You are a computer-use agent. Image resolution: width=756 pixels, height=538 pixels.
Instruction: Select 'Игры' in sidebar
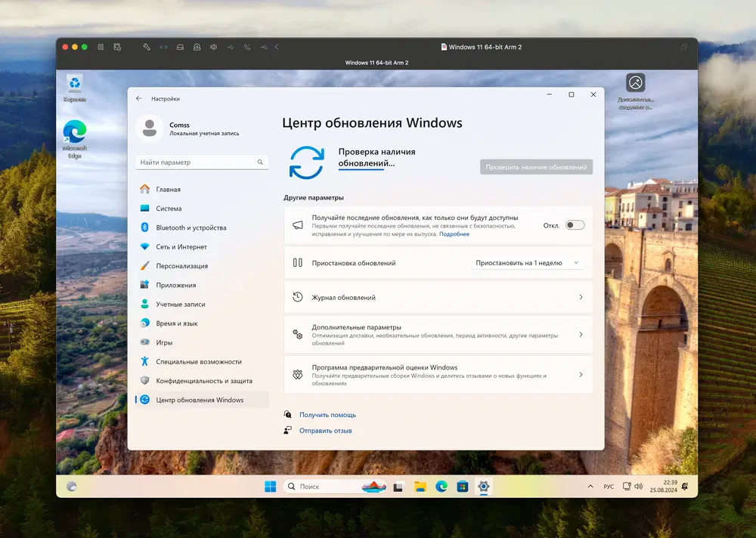[x=202, y=342]
